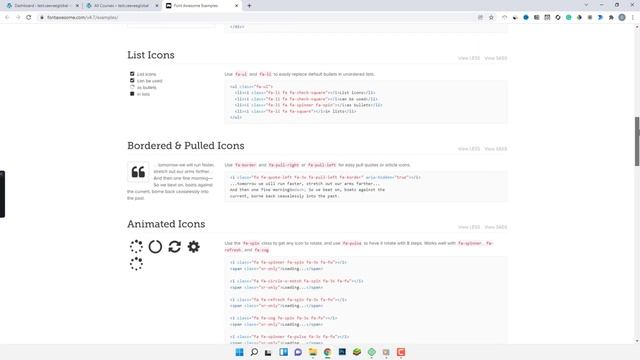This screenshot has height=360, width=640.
Task: Click the black side tab on left edge
Action: (x=2, y=194)
